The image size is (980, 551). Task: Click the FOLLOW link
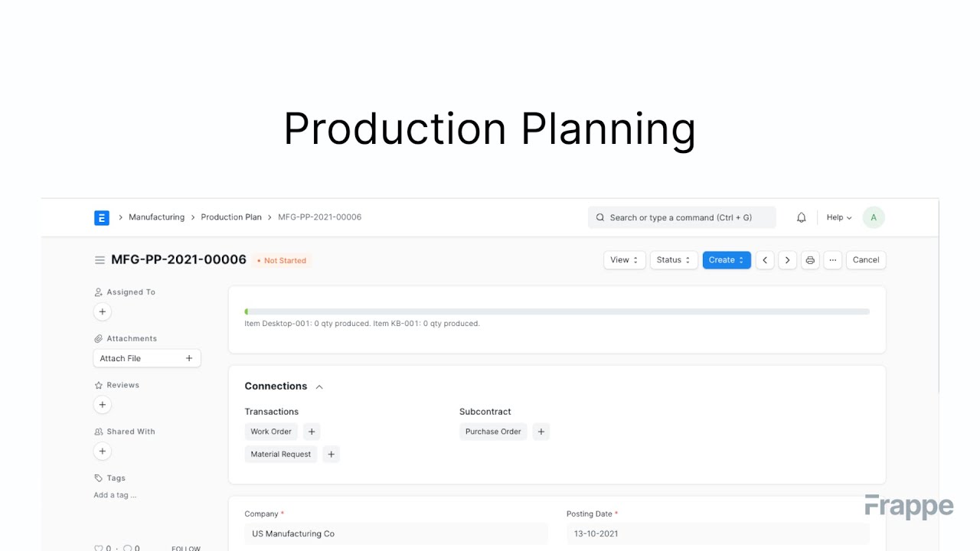tap(186, 549)
